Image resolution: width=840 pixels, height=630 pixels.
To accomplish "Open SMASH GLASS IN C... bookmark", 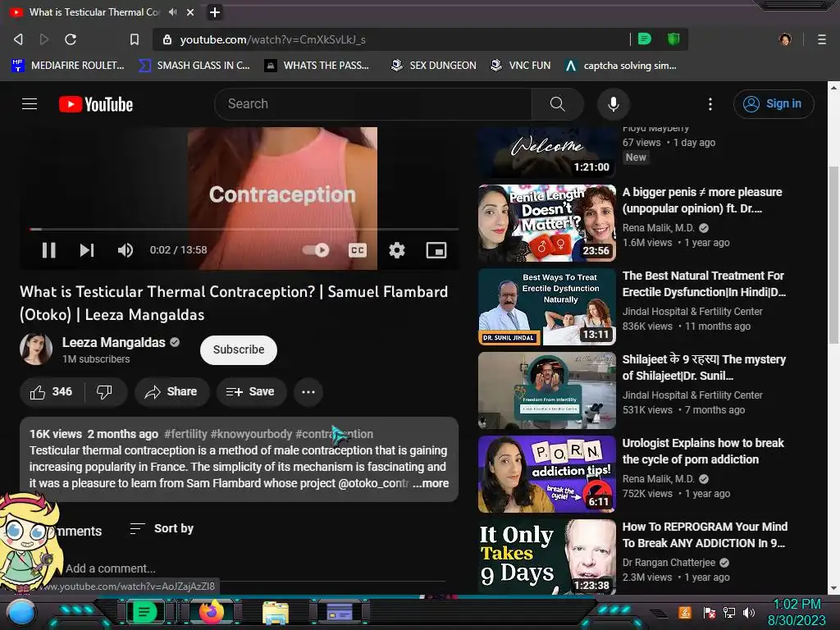I will (x=194, y=66).
